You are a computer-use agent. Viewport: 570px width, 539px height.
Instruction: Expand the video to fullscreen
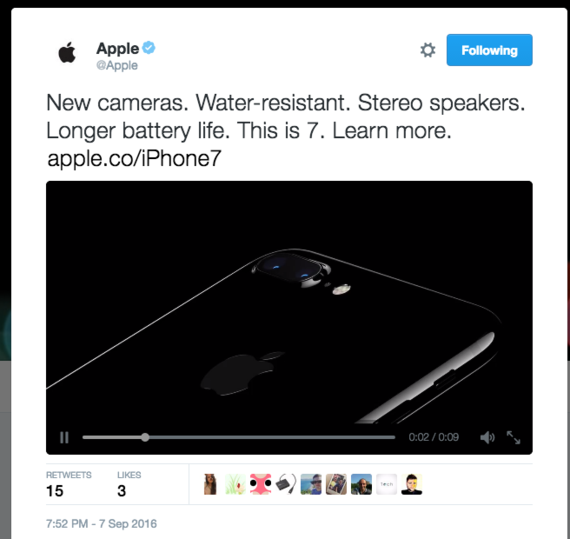coord(513,437)
